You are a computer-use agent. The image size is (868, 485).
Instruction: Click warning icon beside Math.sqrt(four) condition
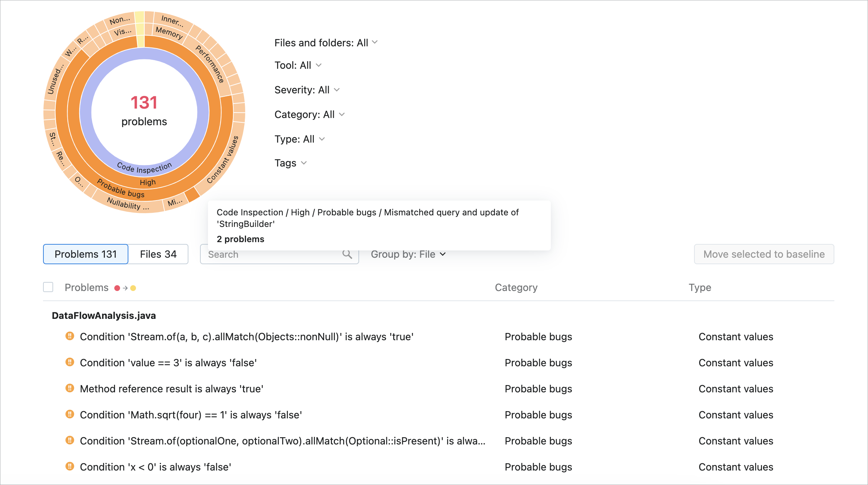tap(70, 414)
